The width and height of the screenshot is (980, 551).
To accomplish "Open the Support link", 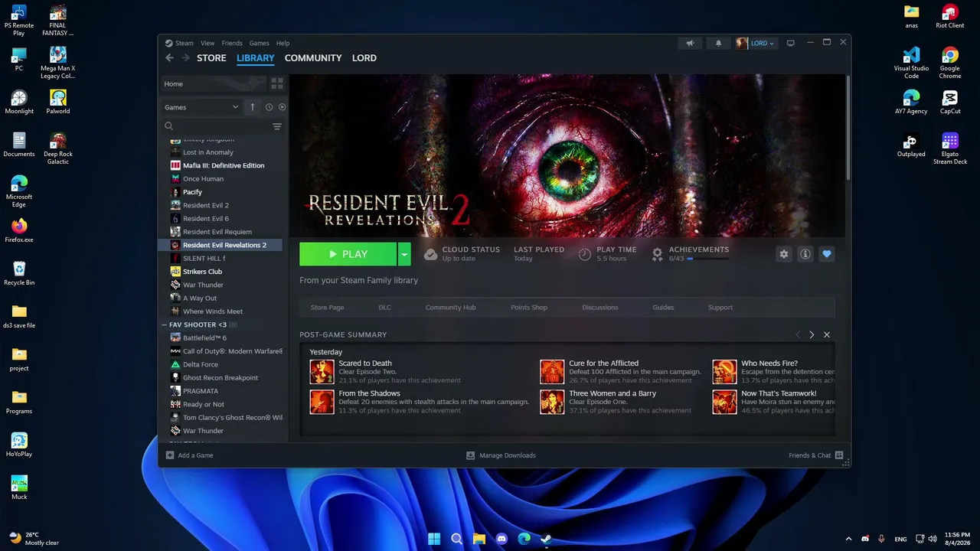I will click(720, 308).
